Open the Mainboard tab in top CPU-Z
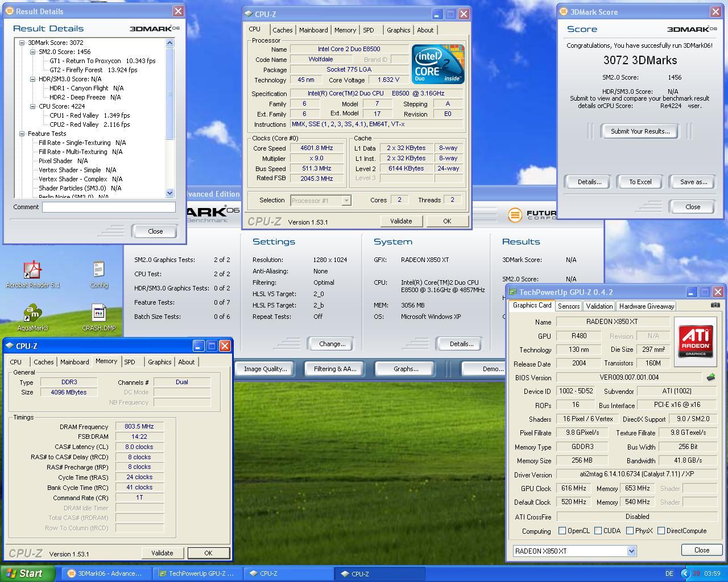This screenshot has width=728, height=582. 313,30
